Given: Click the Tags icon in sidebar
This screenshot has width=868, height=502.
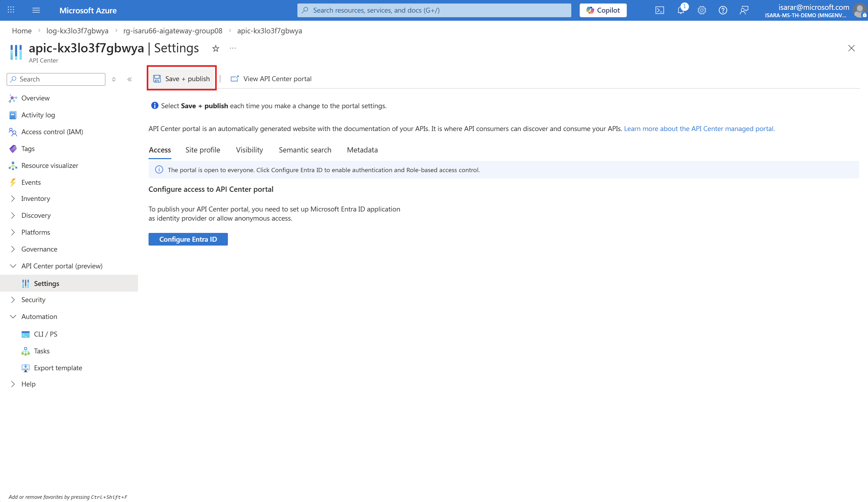Looking at the screenshot, I should pyautogui.click(x=13, y=149).
